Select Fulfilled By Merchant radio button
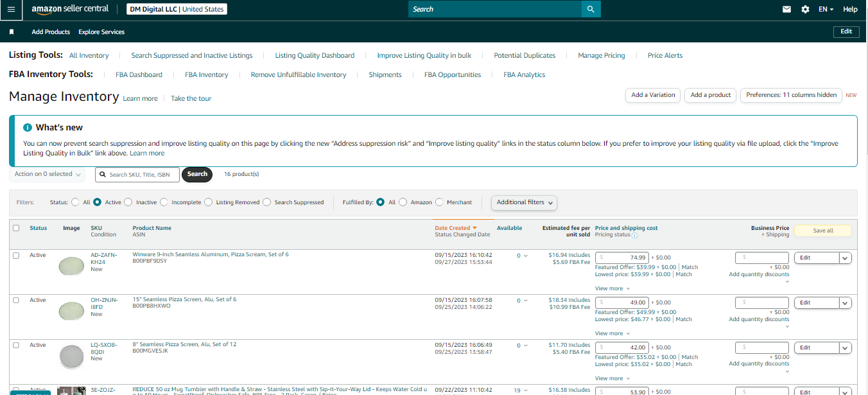This screenshot has width=868, height=395. point(440,202)
